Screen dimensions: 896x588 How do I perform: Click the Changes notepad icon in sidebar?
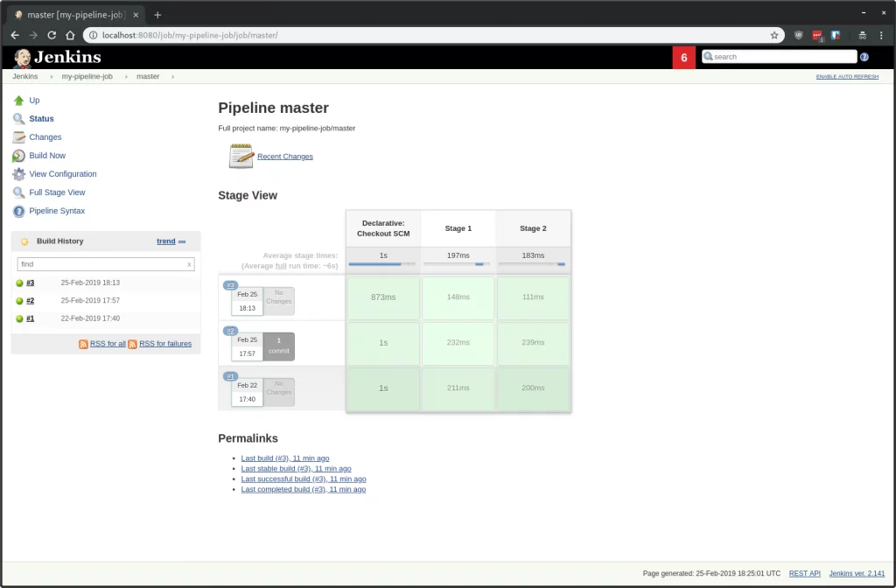[19, 137]
